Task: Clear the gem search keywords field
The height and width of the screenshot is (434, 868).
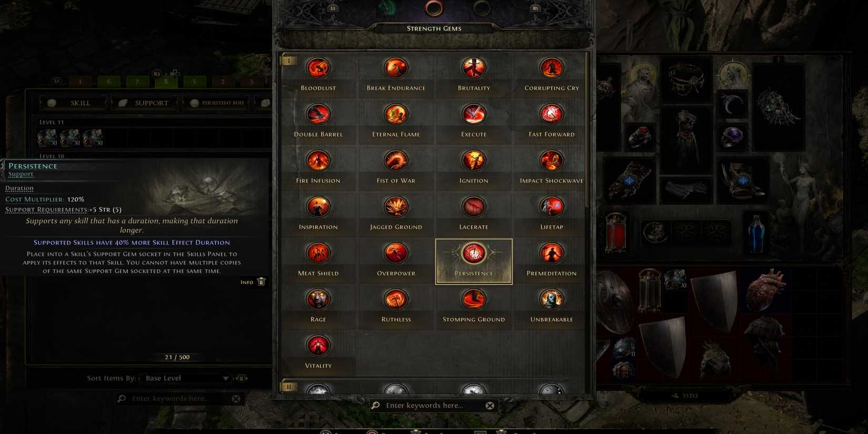Action: (x=490, y=406)
